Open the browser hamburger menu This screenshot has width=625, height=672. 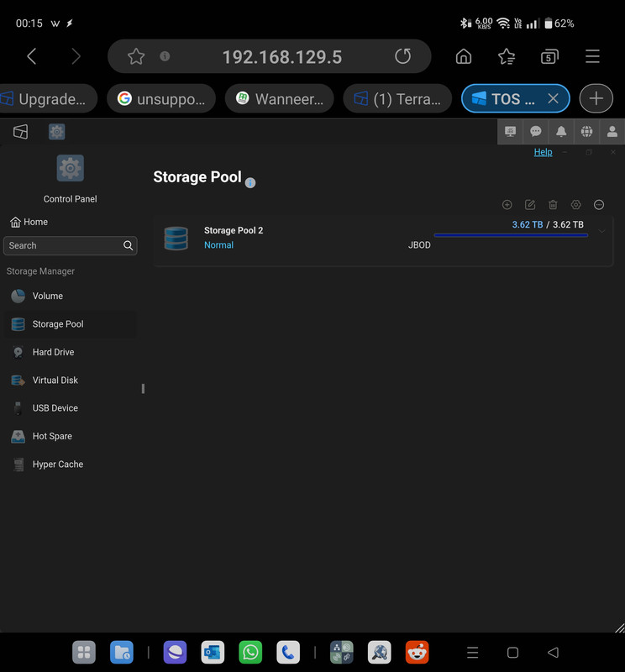[592, 56]
